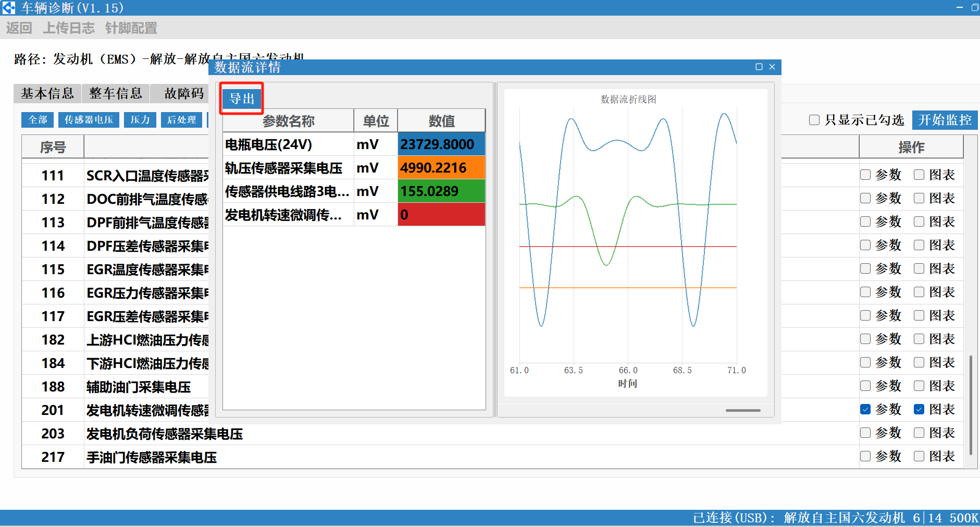
Task: Open the 上传日志 menu item
Action: (x=69, y=28)
